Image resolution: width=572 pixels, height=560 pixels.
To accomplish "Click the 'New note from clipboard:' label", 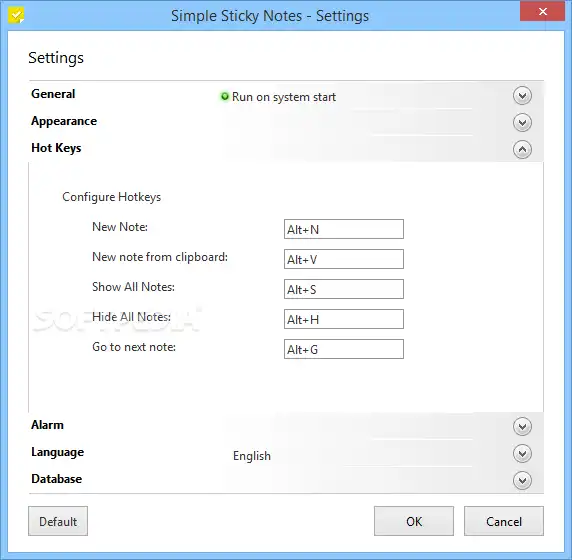I will click(x=160, y=257).
